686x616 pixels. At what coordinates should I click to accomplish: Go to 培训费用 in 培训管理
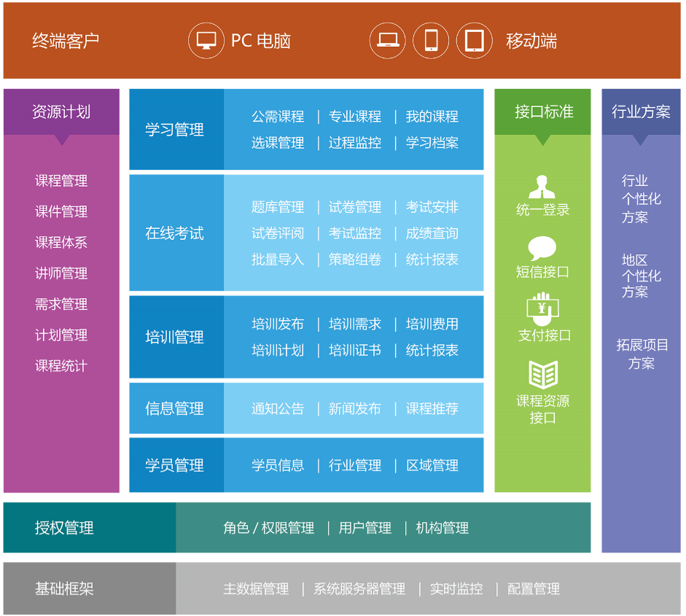pos(432,324)
